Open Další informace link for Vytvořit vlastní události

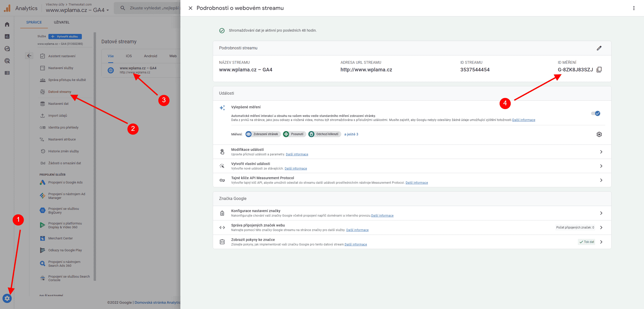(296, 169)
